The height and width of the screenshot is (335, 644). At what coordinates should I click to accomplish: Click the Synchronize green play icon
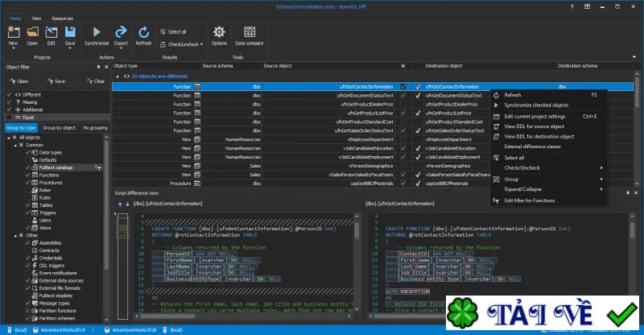(97, 31)
